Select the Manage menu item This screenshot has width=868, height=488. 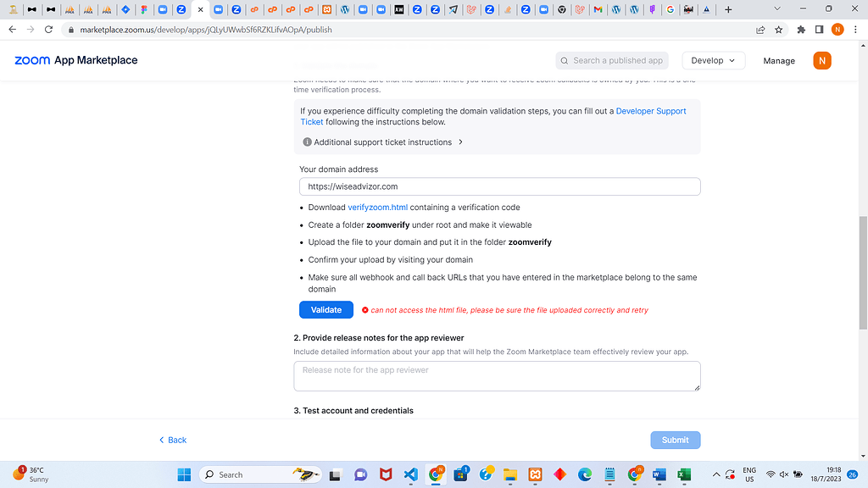click(x=778, y=60)
